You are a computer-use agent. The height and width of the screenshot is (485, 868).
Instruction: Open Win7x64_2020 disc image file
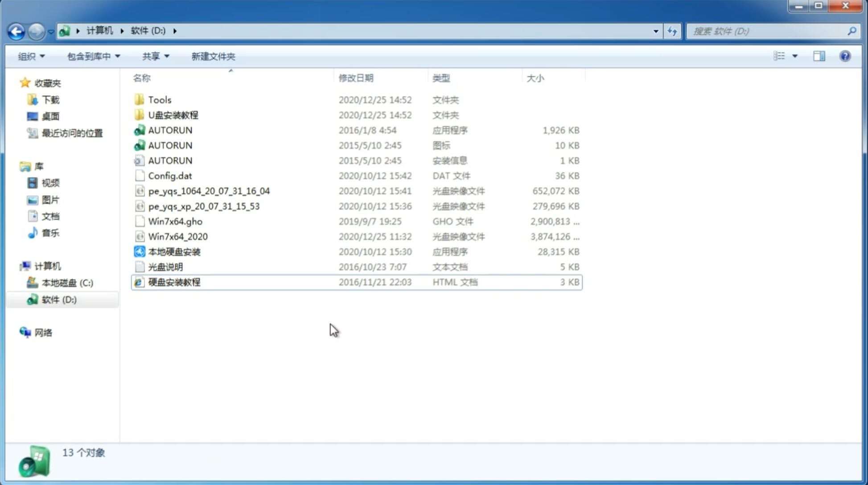tap(177, 236)
